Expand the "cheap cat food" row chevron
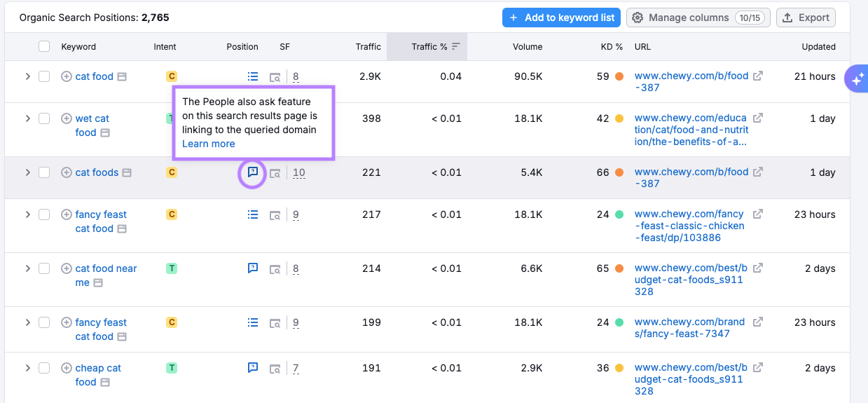This screenshot has height=403, width=868. [x=28, y=368]
